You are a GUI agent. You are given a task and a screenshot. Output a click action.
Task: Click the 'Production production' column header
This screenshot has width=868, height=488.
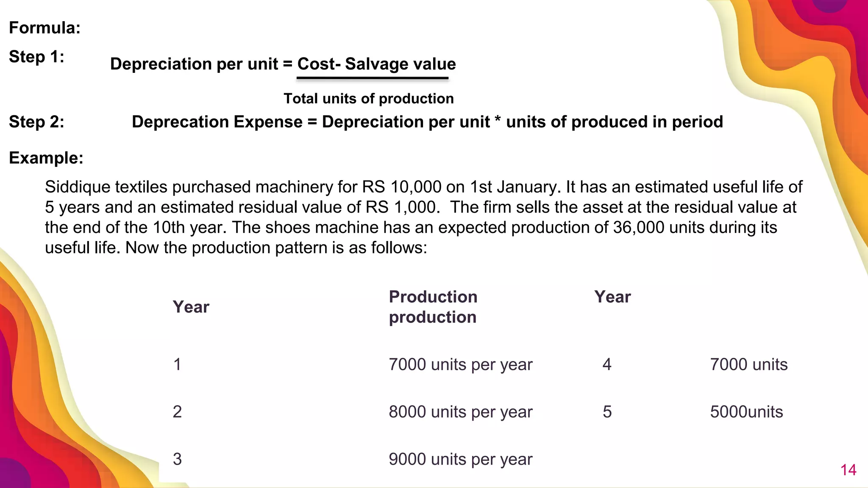point(433,307)
